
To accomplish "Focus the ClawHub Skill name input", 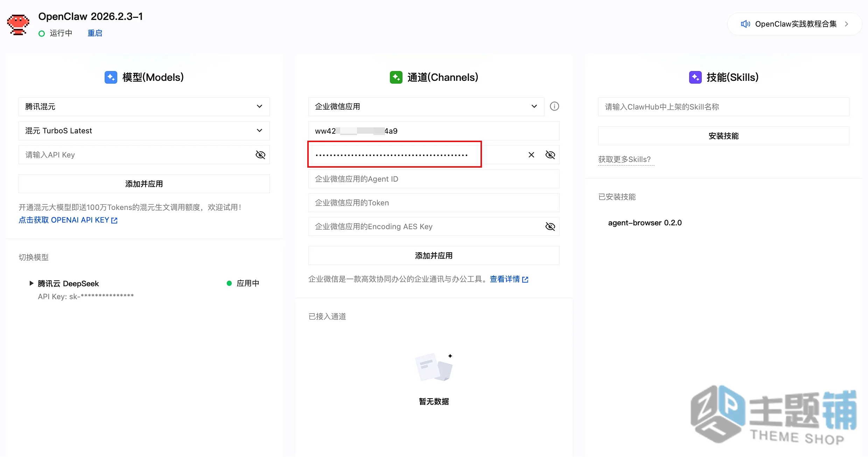I will pos(724,107).
